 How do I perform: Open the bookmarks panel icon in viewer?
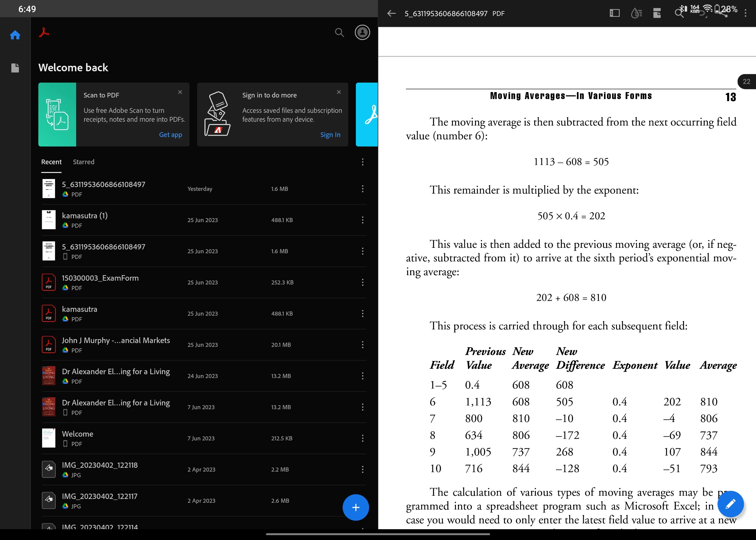pyautogui.click(x=614, y=13)
